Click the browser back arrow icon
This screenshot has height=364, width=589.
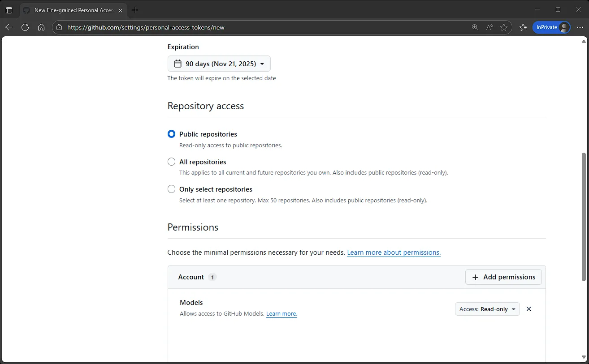coord(9,27)
